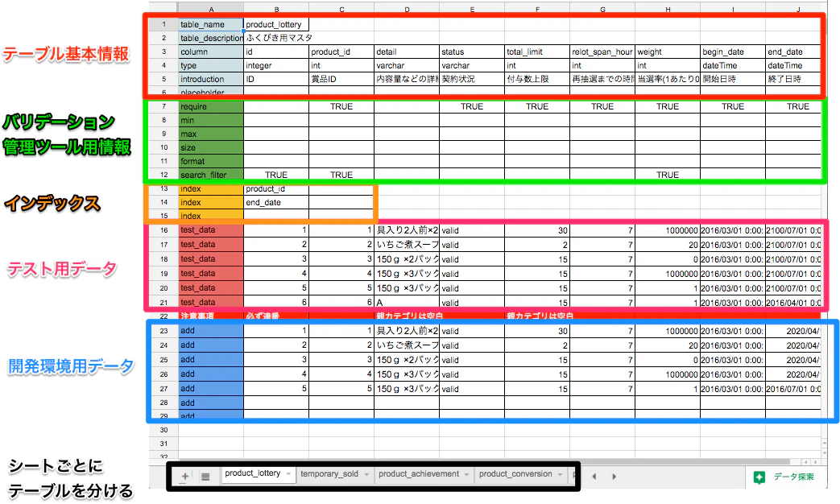Select the product_id cell in index row 13
This screenshot has height=504, width=840.
[276, 189]
